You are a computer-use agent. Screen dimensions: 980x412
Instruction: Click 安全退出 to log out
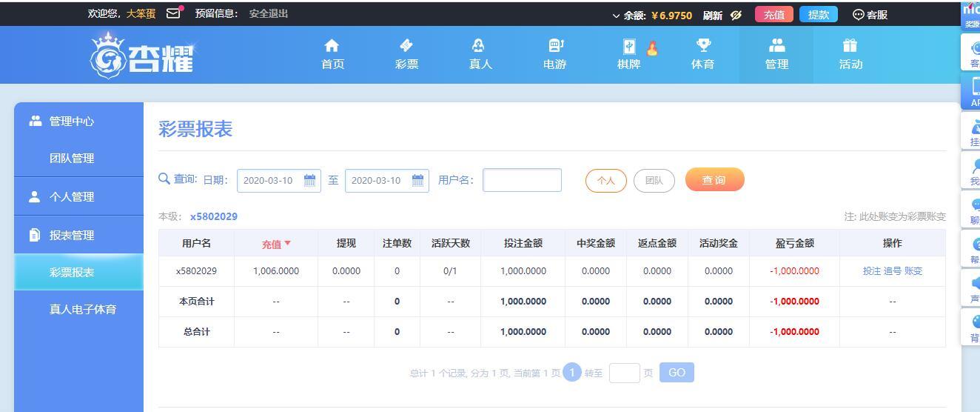tap(269, 13)
